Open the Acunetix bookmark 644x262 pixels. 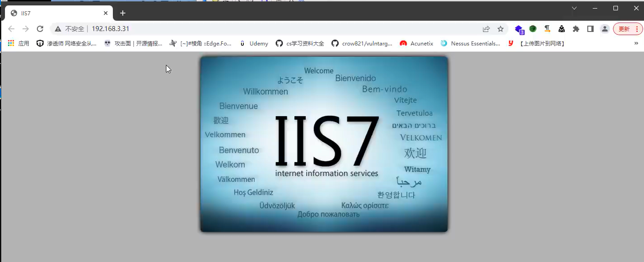[x=416, y=44]
